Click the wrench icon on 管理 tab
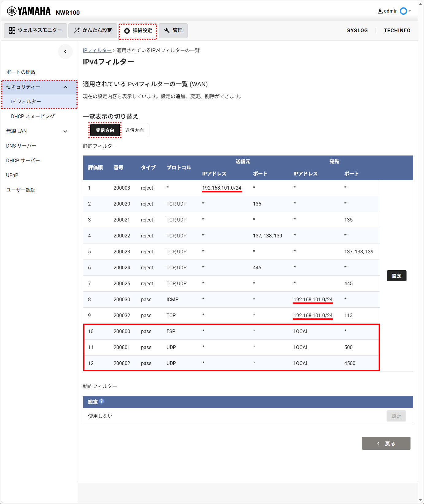Image resolution: width=424 pixels, height=504 pixels. click(167, 30)
